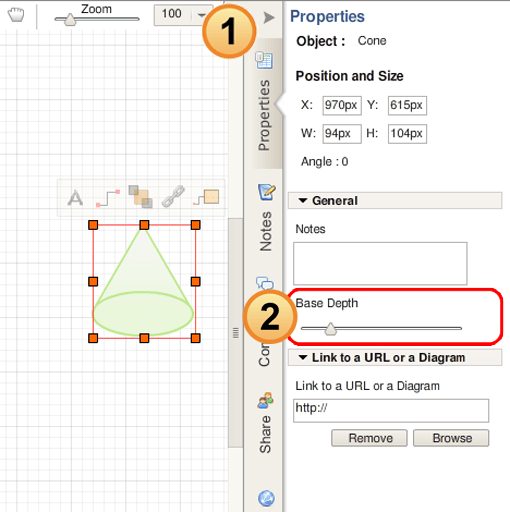Open the Properties sidebar tab
The width and height of the screenshot is (510, 512).
[265, 102]
